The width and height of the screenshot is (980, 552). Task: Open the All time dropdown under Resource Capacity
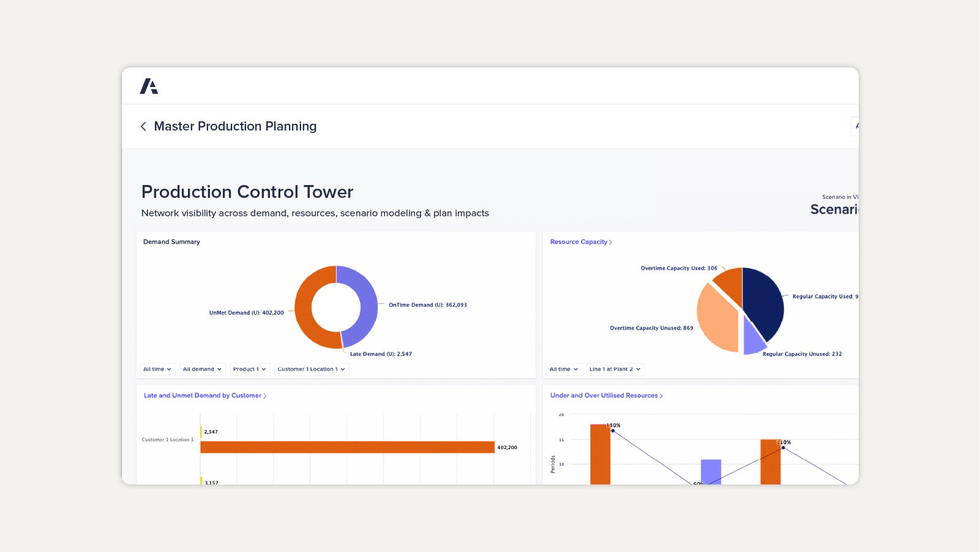(x=564, y=369)
